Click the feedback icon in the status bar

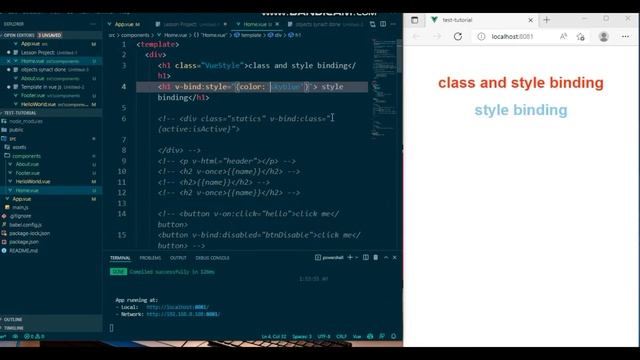[x=382, y=336]
